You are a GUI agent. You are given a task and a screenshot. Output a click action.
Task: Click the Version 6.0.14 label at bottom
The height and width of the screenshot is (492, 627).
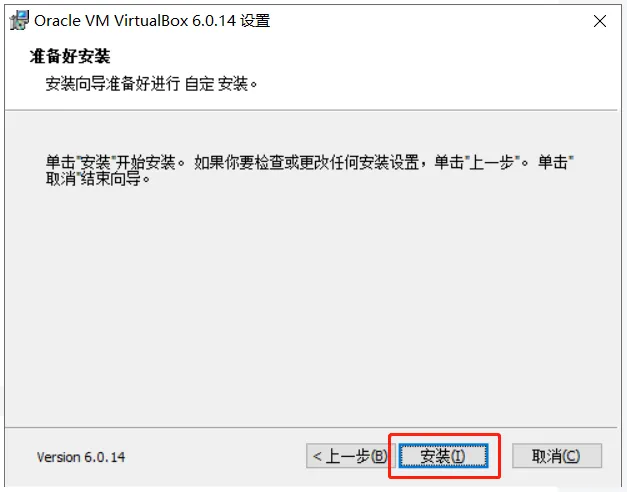81,457
